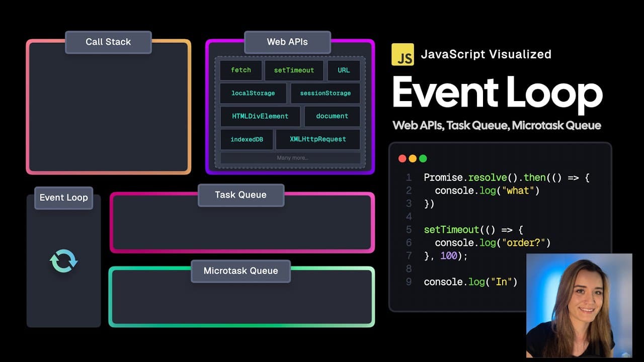Click the yellow dot in code window
644x362 pixels.
pos(413,158)
